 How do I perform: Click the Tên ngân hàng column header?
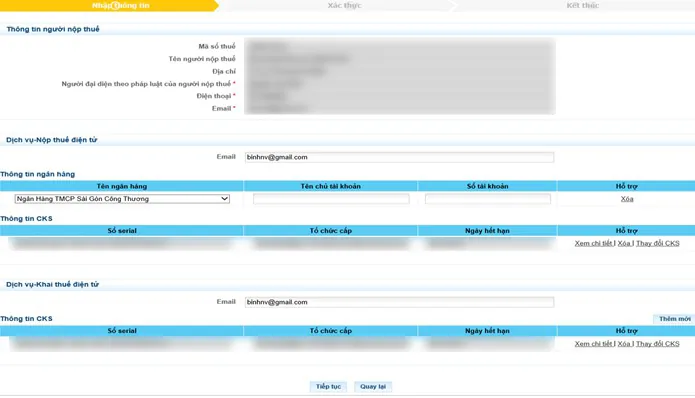pyautogui.click(x=121, y=186)
